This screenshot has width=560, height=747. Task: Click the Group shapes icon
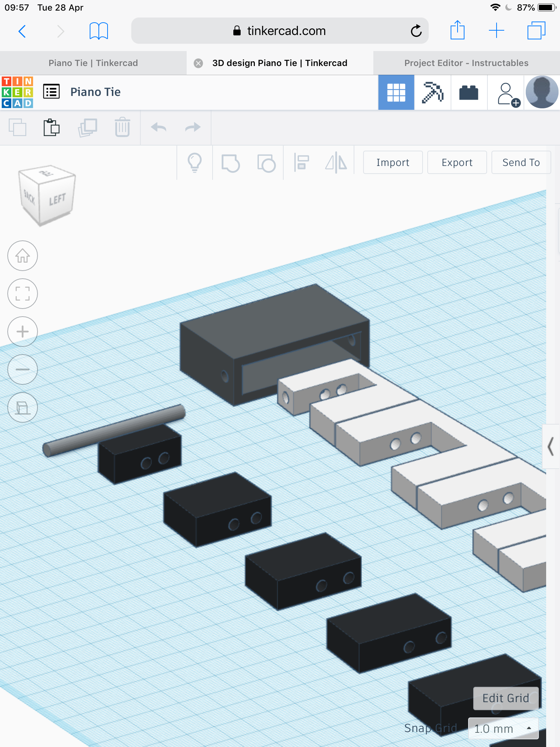pyautogui.click(x=231, y=163)
